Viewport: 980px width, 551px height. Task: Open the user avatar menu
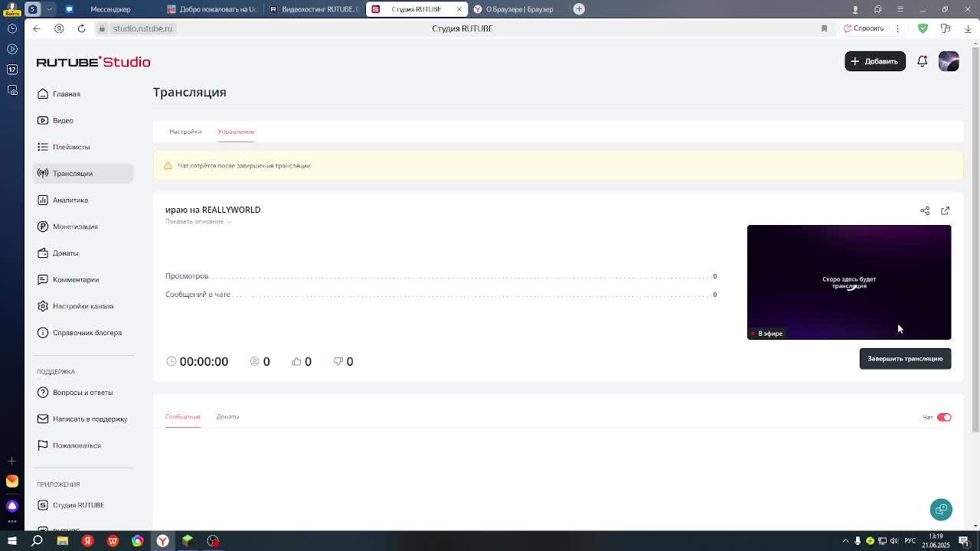(x=949, y=61)
